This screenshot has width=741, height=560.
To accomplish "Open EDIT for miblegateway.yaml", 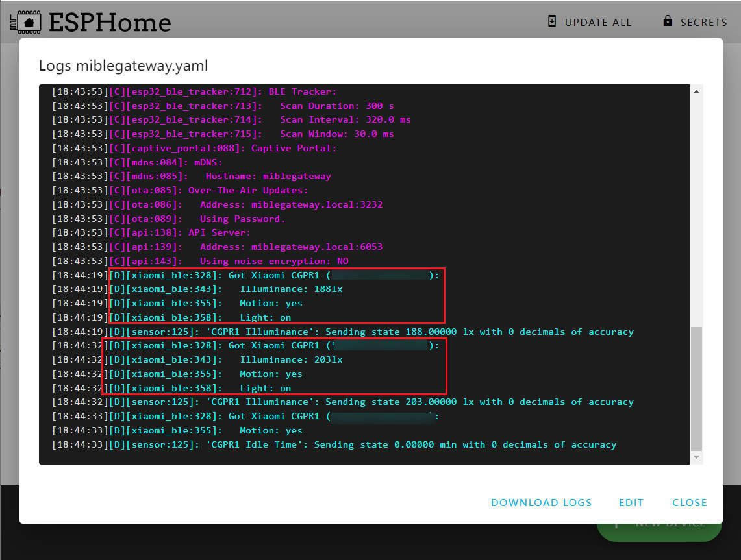I will 631,502.
